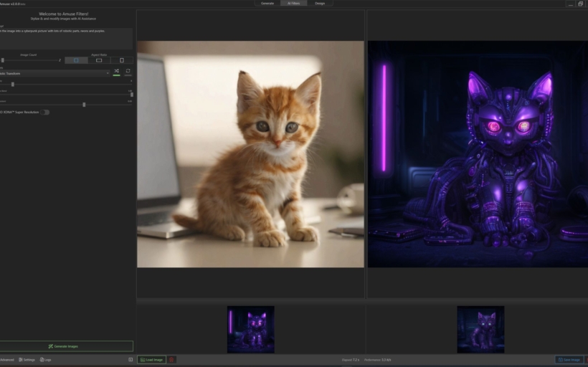The height and width of the screenshot is (367, 588).
Task: Switch to the Generate tab
Action: click(x=267, y=4)
